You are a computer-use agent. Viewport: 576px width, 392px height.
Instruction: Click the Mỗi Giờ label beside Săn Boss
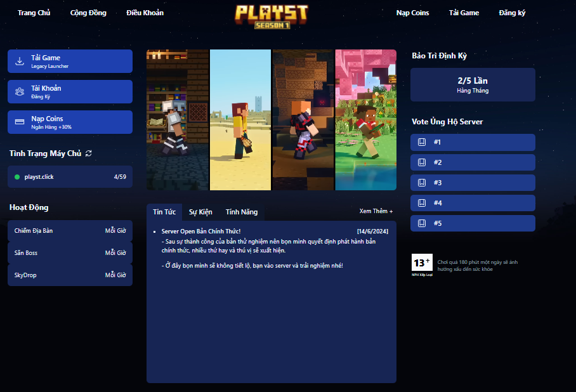115,252
